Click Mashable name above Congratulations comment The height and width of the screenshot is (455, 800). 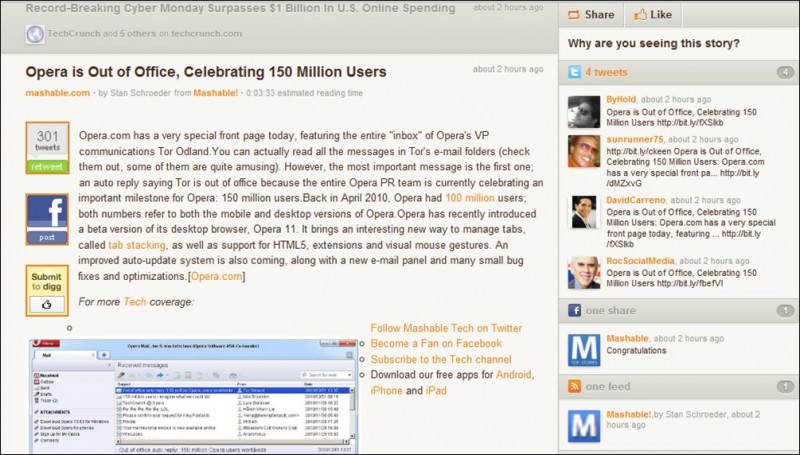(x=627, y=338)
